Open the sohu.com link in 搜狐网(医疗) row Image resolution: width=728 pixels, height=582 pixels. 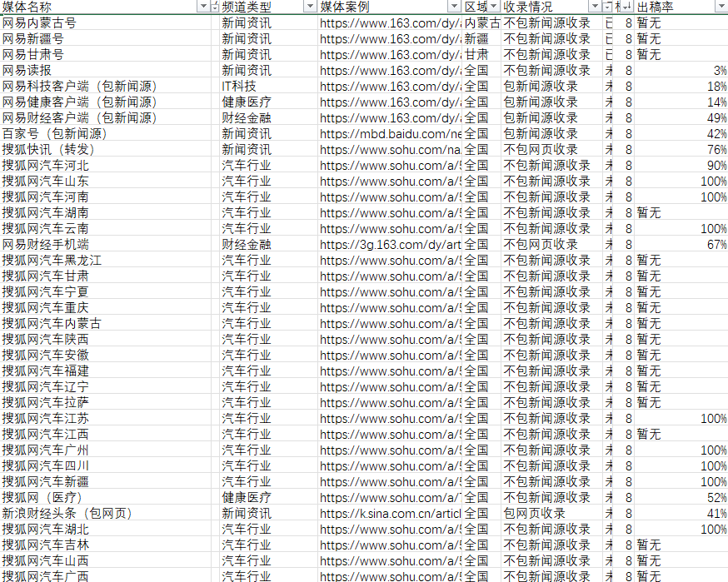pyautogui.click(x=390, y=498)
